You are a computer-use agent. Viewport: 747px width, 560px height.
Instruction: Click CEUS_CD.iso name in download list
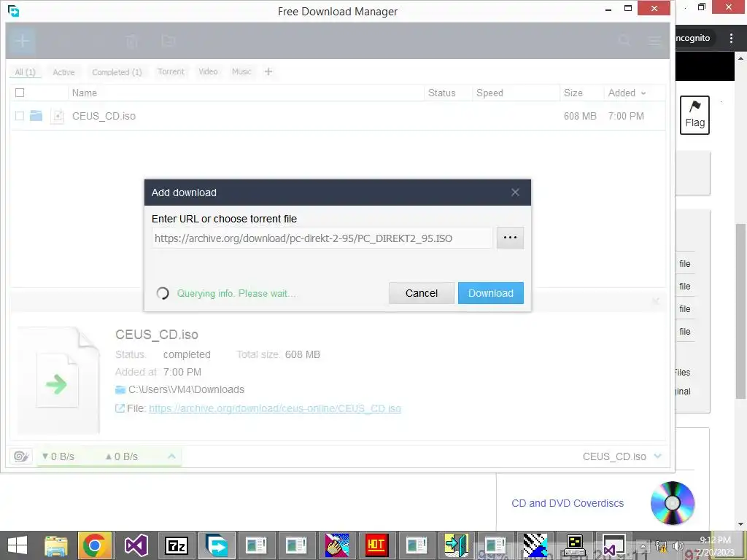click(x=104, y=116)
